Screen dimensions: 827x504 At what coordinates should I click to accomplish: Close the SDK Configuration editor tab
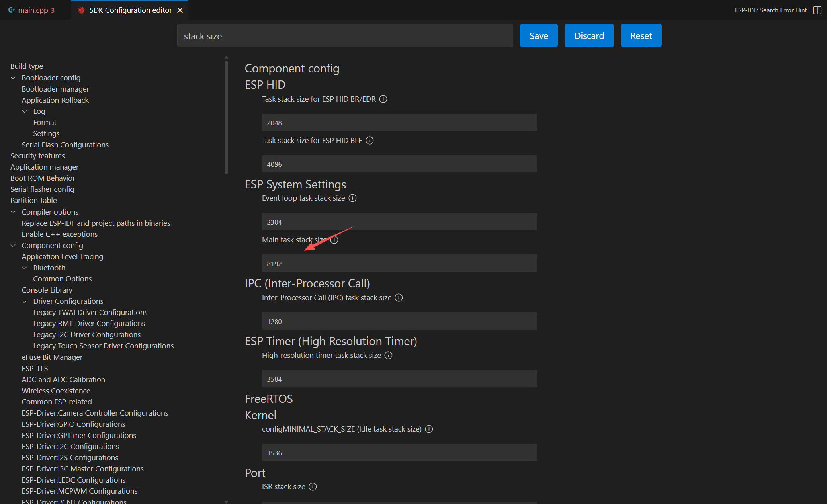(x=180, y=10)
